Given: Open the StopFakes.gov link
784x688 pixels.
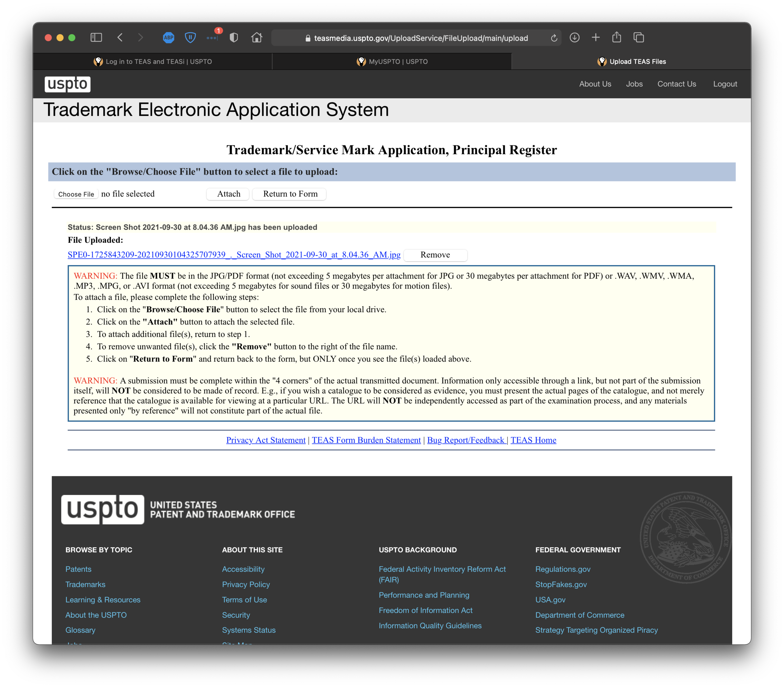Looking at the screenshot, I should [x=561, y=585].
